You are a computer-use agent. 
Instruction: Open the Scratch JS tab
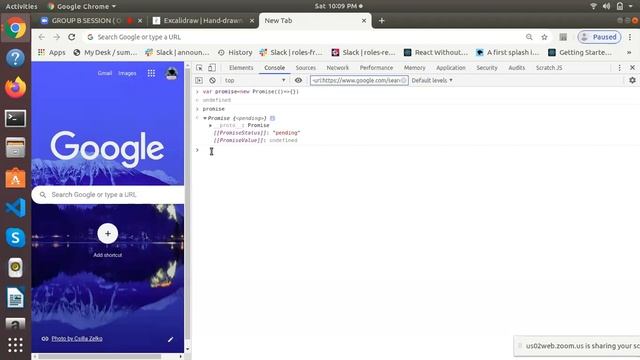(x=549, y=68)
